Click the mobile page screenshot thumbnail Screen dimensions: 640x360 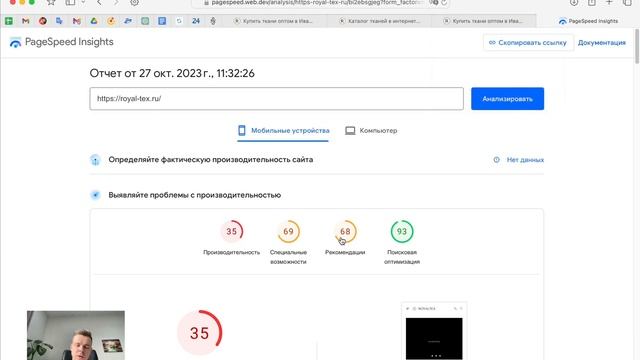[x=434, y=331]
